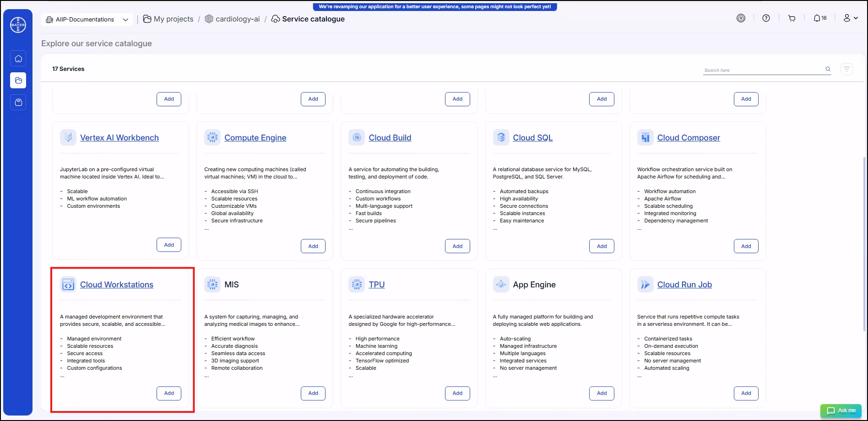
Task: Add Cloud Composer service
Action: pyautogui.click(x=746, y=246)
